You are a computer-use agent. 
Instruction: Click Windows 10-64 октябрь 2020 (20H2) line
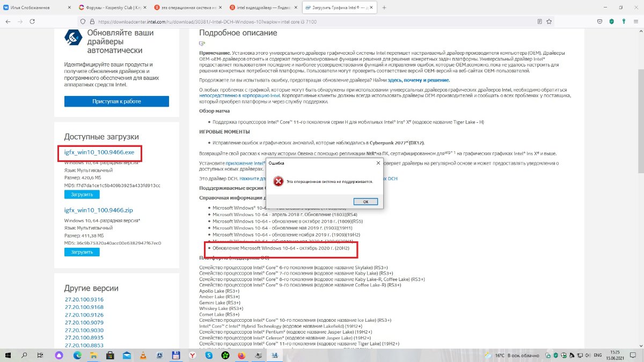point(281,249)
